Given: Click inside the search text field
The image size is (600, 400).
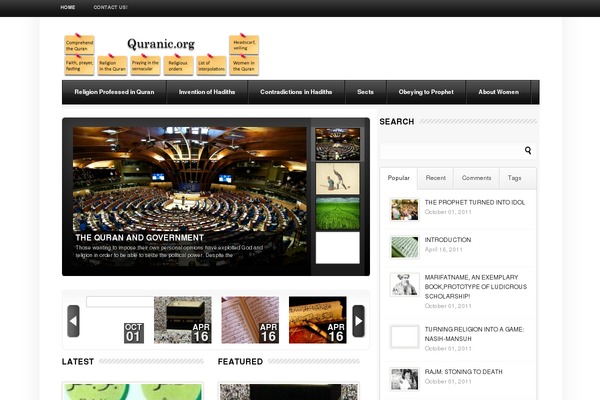Looking at the screenshot, I should [x=452, y=151].
